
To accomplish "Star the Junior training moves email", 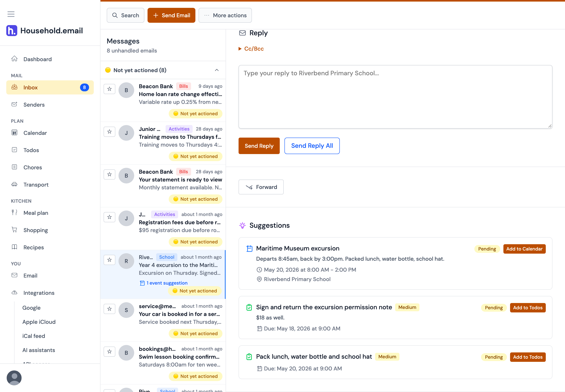I will pyautogui.click(x=109, y=132).
